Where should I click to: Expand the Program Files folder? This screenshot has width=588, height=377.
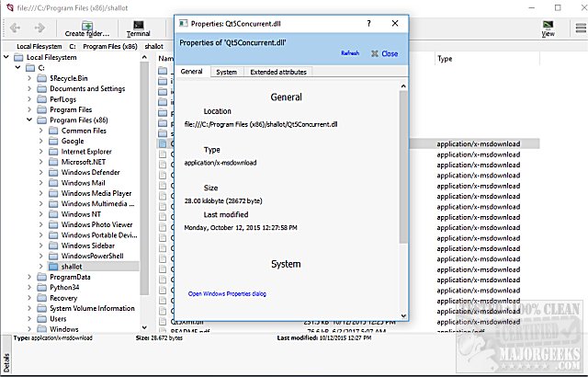pyautogui.click(x=29, y=109)
